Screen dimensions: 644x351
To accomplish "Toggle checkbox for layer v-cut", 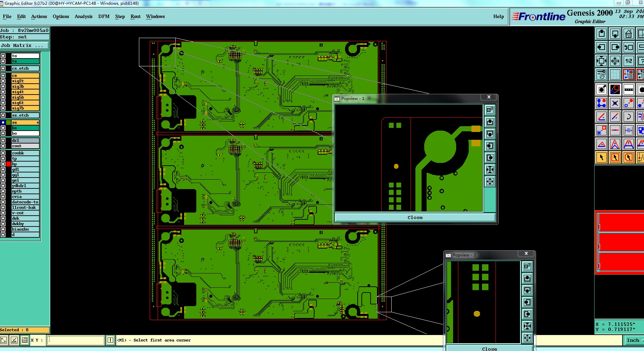I will pos(3,213).
